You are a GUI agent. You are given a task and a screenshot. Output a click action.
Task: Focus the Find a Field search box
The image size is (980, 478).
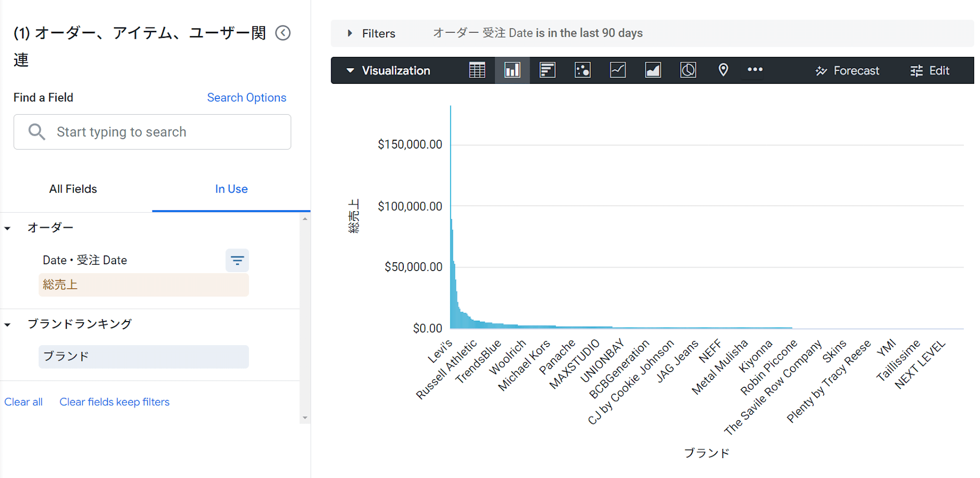[152, 132]
